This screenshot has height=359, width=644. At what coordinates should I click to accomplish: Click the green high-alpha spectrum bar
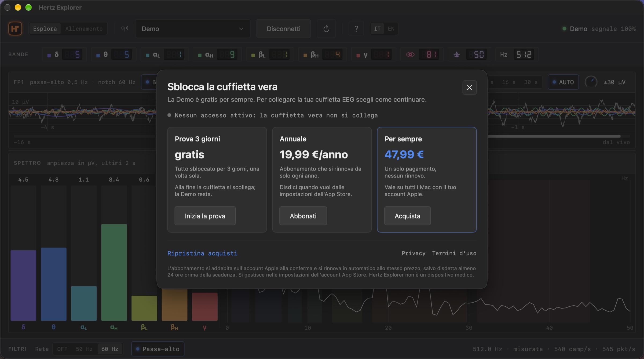(114, 272)
